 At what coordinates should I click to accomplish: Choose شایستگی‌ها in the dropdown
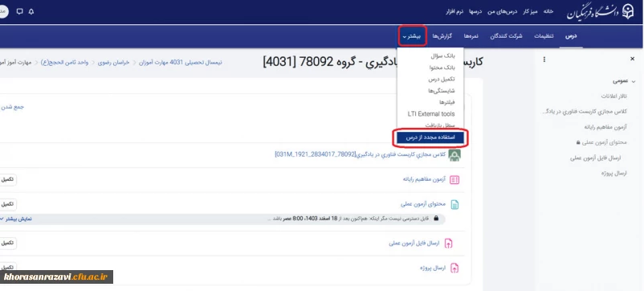pyautogui.click(x=442, y=90)
